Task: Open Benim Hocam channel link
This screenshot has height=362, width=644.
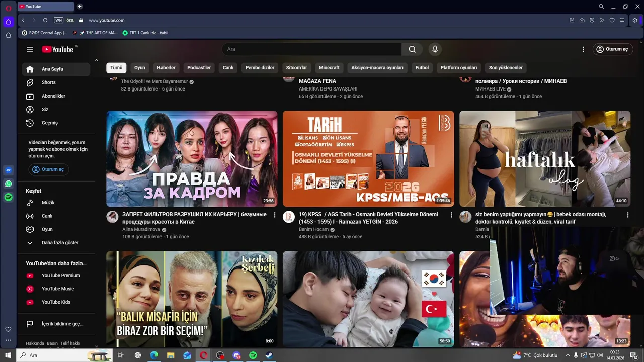Action: point(313,229)
